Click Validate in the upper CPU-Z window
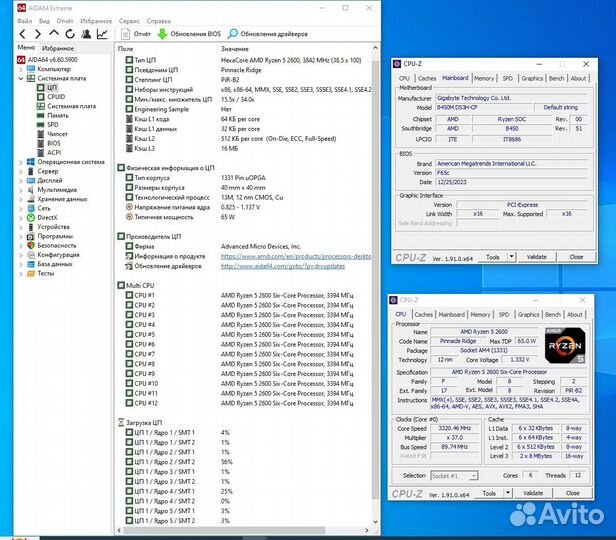The height and width of the screenshot is (540, 616). tap(537, 257)
